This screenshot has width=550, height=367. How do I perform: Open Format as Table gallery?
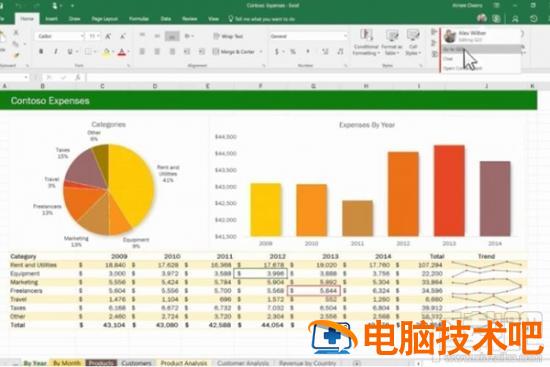click(x=391, y=42)
